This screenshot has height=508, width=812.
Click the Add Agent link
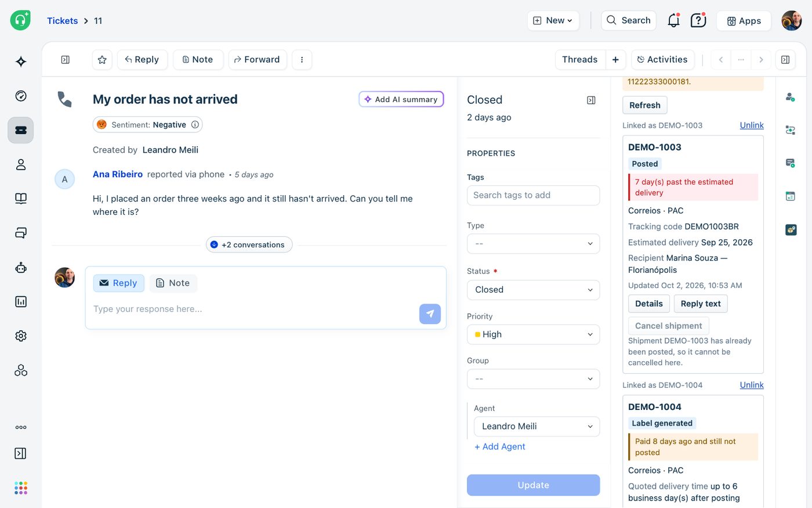pyautogui.click(x=500, y=446)
